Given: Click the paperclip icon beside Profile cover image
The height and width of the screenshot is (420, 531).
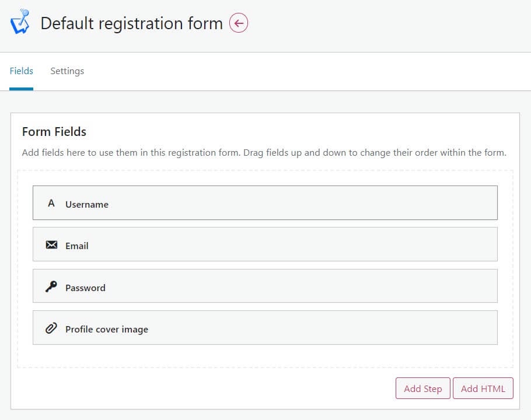Looking at the screenshot, I should pyautogui.click(x=51, y=328).
